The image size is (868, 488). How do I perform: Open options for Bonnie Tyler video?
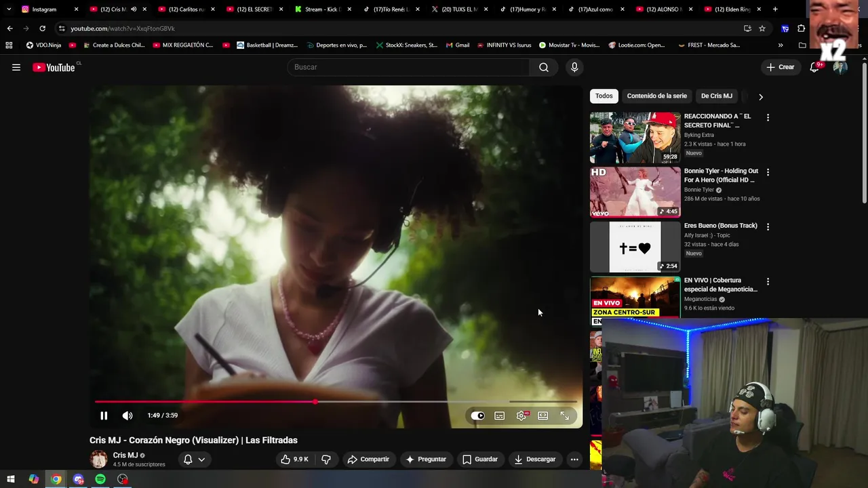768,172
